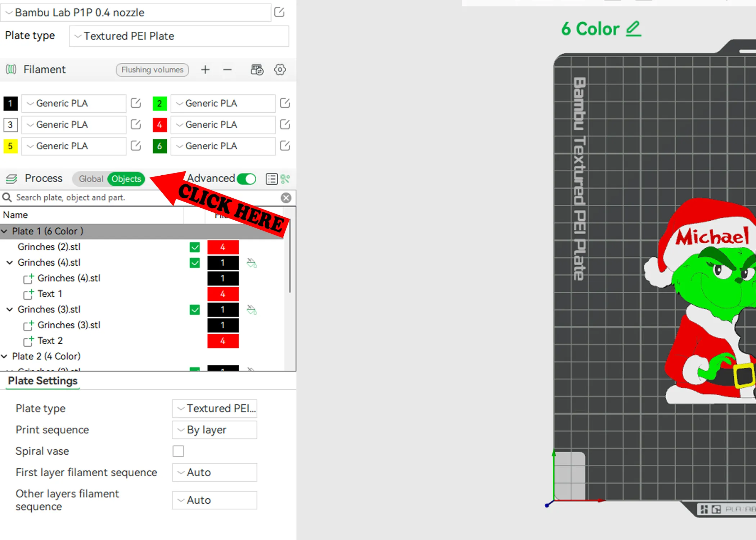This screenshot has width=756, height=540.
Task: Click the paint icon on Grinches (4).stl row
Action: tap(252, 263)
